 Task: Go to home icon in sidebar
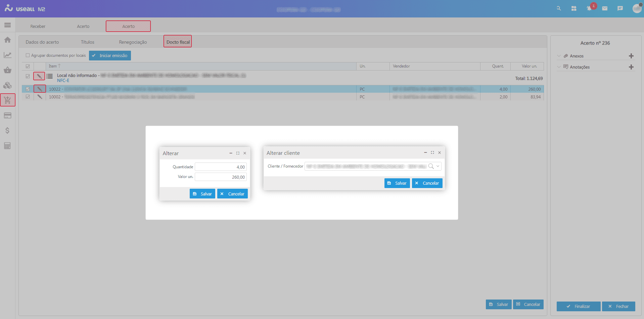pyautogui.click(x=7, y=40)
